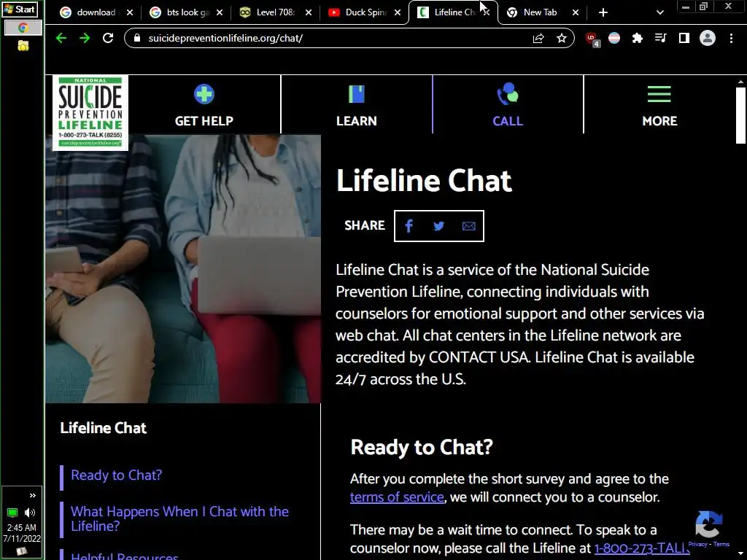Close the New Tab tab
The width and height of the screenshot is (747, 560).
coord(575,12)
